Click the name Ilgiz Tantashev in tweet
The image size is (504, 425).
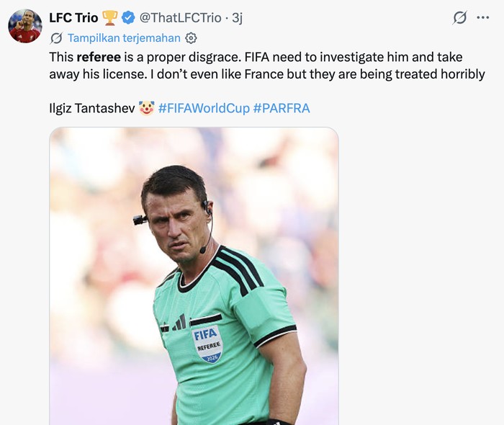(x=92, y=108)
